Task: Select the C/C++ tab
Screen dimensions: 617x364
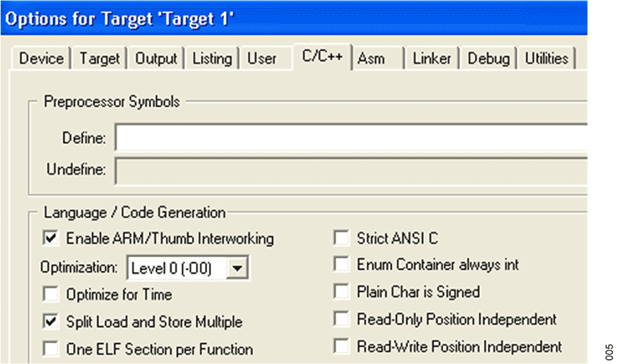Action: coord(322,57)
